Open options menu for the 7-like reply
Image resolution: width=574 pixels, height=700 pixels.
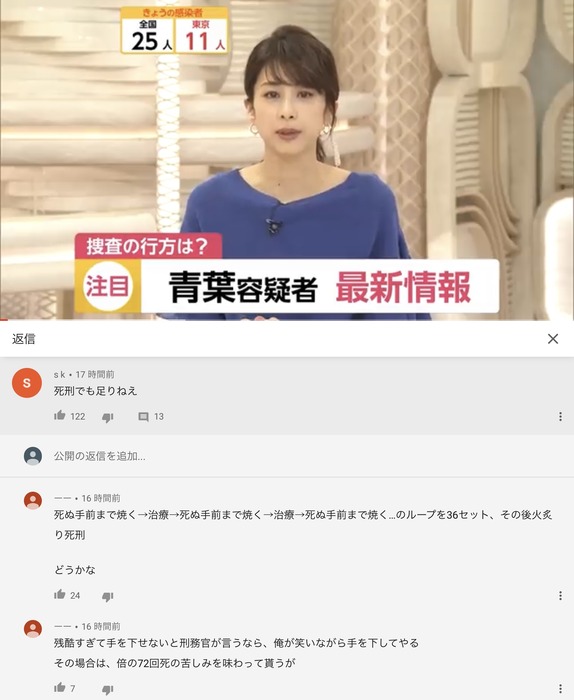[560, 689]
